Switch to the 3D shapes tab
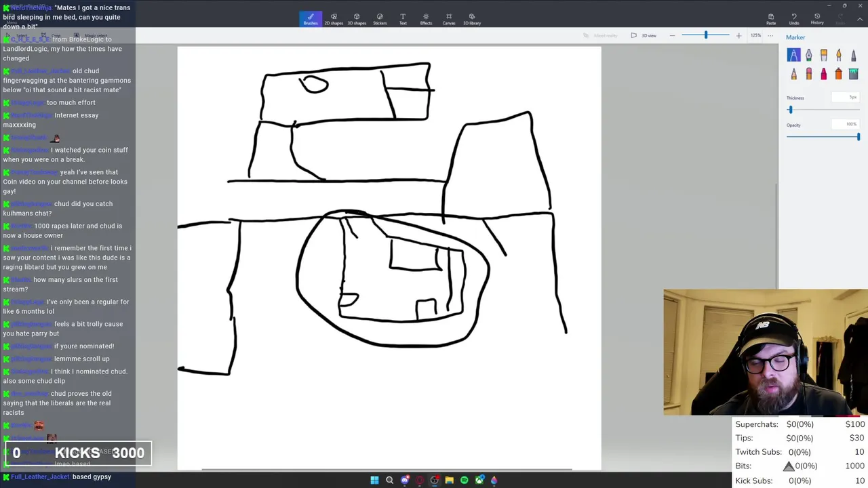Image resolution: width=868 pixels, height=488 pixels. [357, 19]
